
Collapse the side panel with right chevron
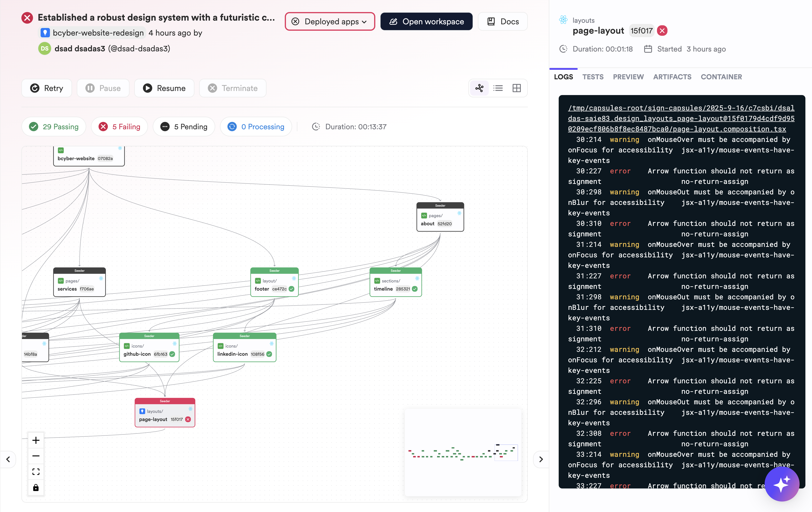click(x=541, y=459)
